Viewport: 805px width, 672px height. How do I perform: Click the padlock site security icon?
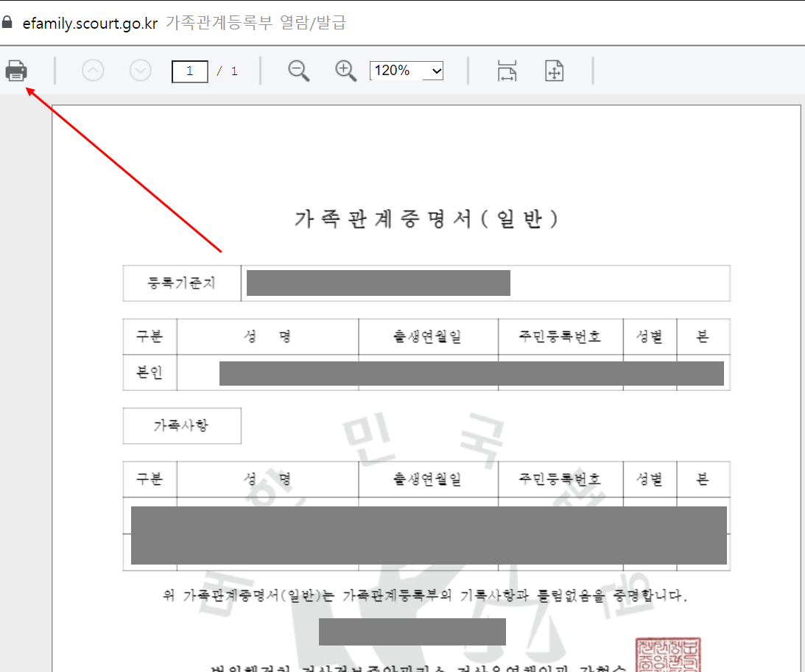pos(7,22)
